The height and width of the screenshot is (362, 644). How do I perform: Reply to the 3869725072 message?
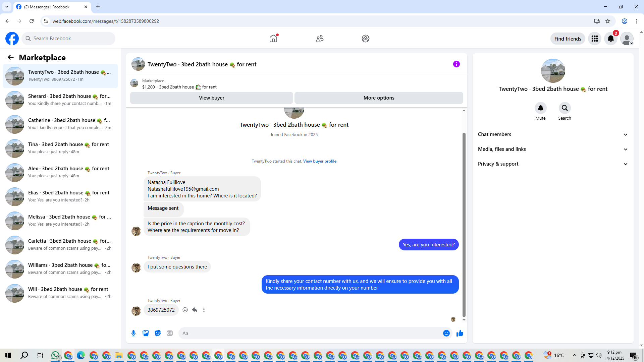(x=195, y=310)
